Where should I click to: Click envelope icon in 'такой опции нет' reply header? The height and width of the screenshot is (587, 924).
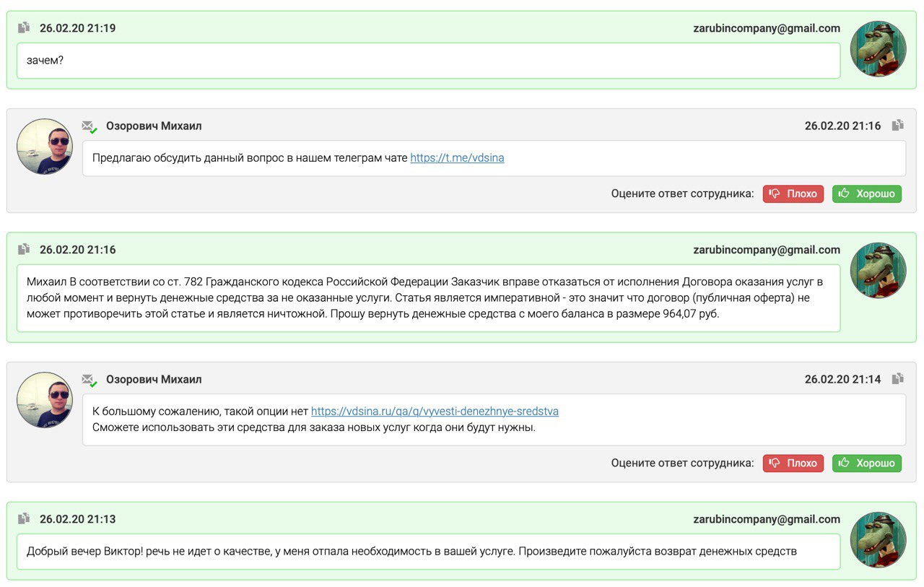(x=90, y=380)
